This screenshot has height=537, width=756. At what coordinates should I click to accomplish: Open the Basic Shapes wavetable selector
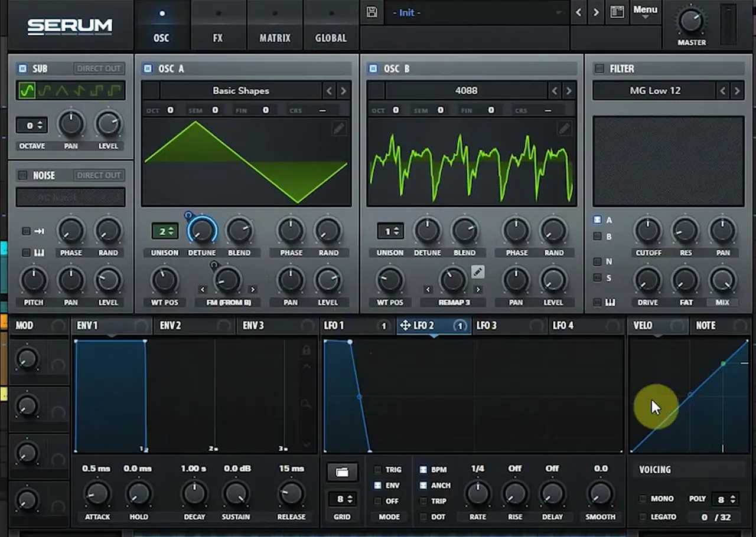pyautogui.click(x=241, y=91)
